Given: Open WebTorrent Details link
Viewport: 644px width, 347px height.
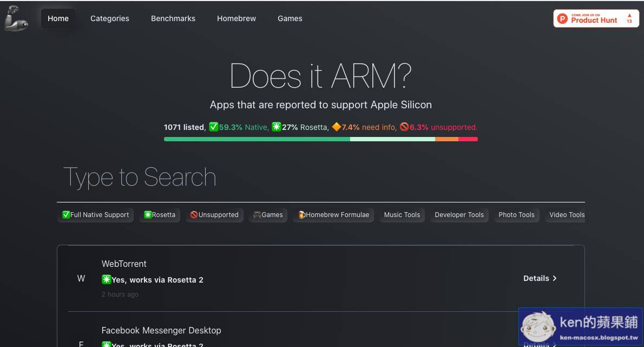Looking at the screenshot, I should [x=540, y=278].
